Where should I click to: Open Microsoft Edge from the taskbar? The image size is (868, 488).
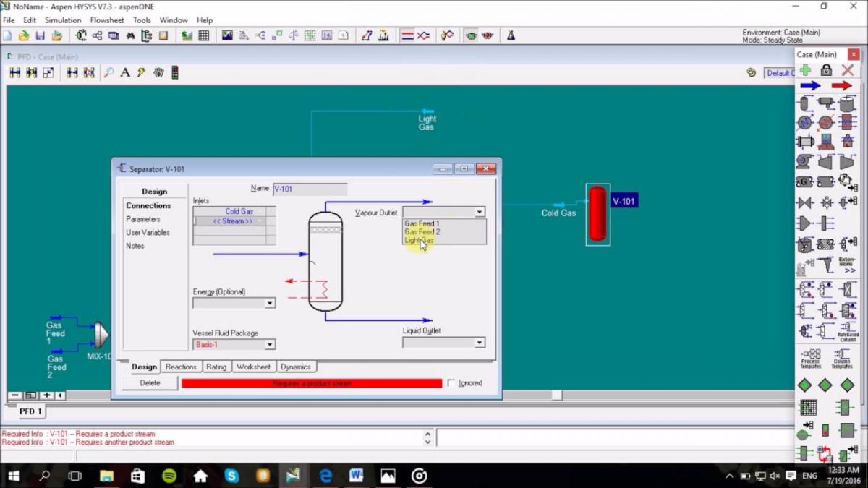(x=325, y=476)
